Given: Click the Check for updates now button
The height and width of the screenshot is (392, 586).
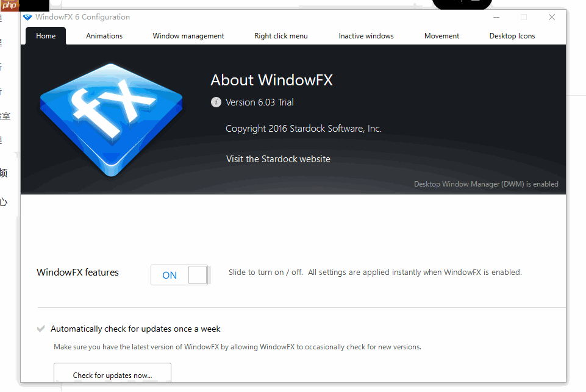Looking at the screenshot, I should coord(112,372).
